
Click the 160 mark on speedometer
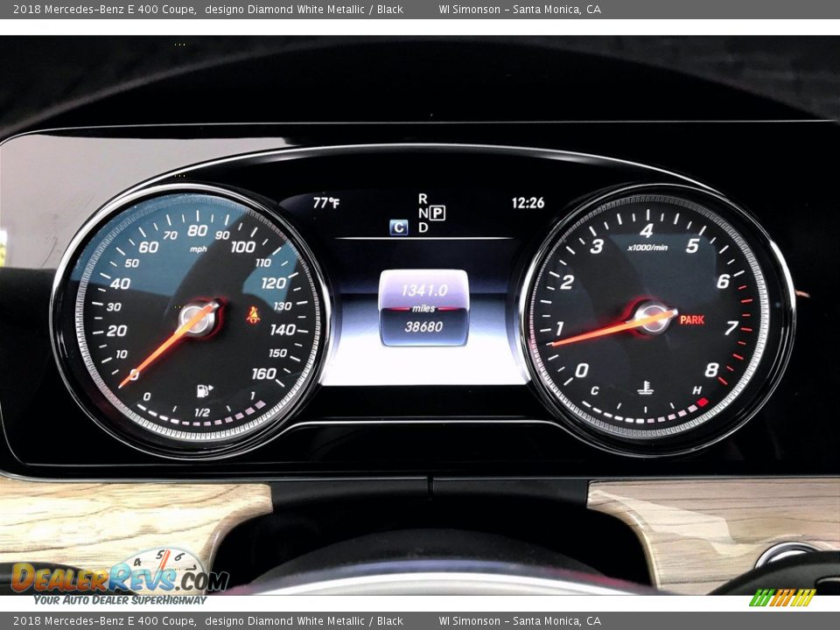coord(264,374)
